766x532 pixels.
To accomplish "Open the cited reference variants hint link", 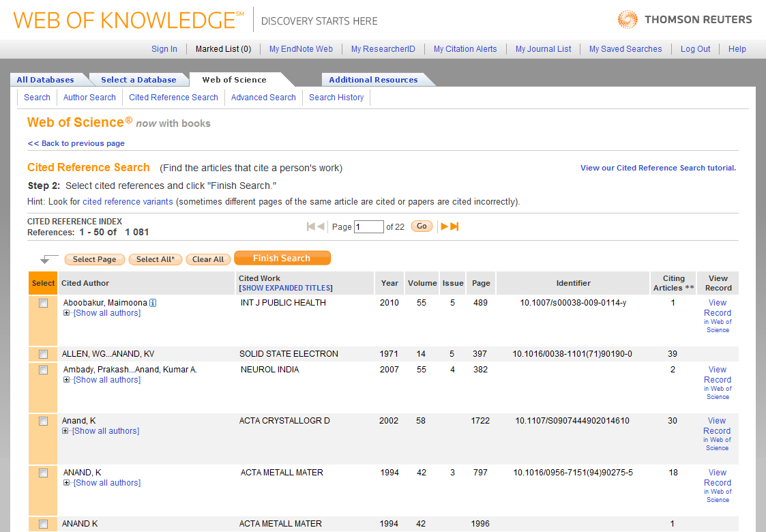I will pos(128,202).
